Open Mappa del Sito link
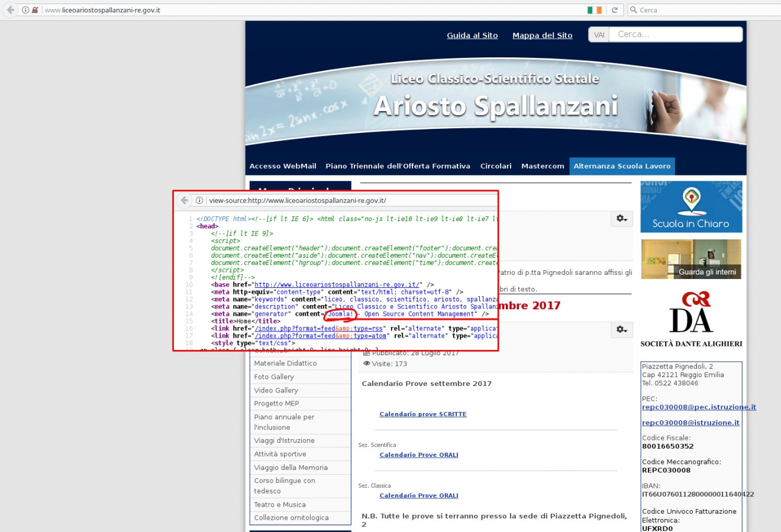Viewport: 781px width, 532px height. click(543, 35)
